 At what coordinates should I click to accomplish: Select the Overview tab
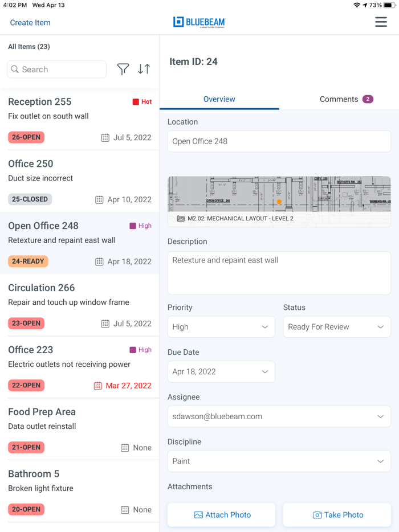tap(219, 99)
